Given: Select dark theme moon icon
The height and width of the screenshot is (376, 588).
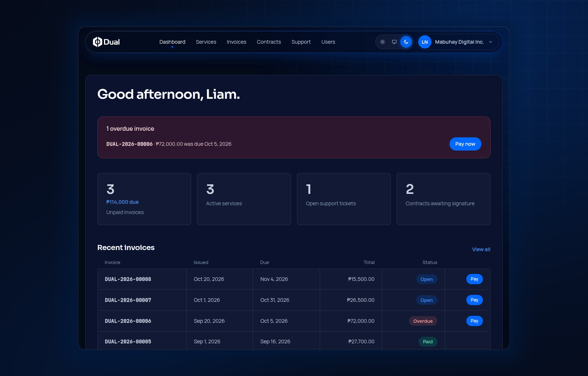Looking at the screenshot, I should (406, 42).
